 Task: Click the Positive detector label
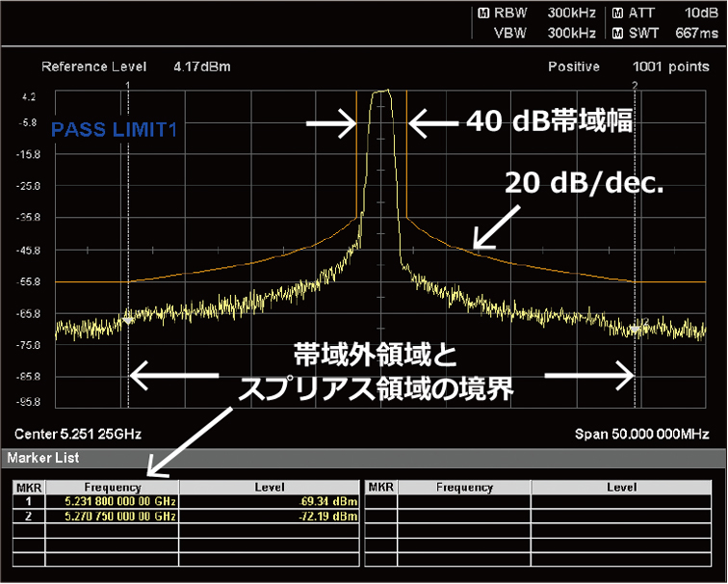coord(574,66)
